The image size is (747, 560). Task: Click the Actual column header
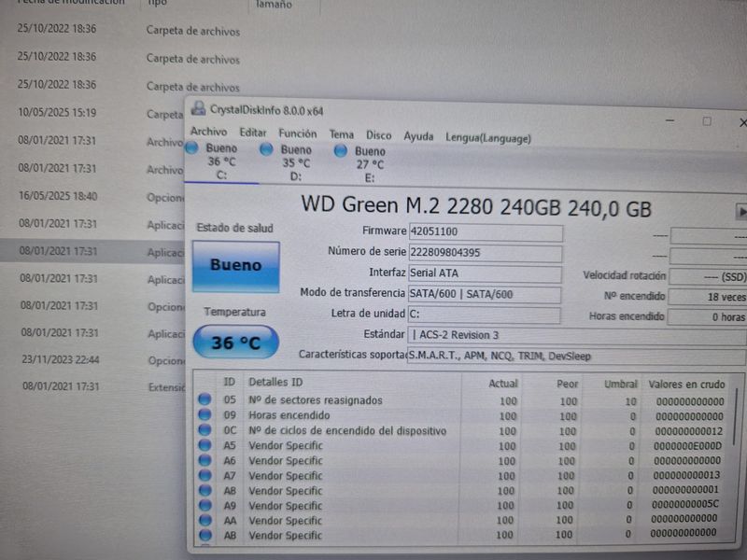(502, 384)
